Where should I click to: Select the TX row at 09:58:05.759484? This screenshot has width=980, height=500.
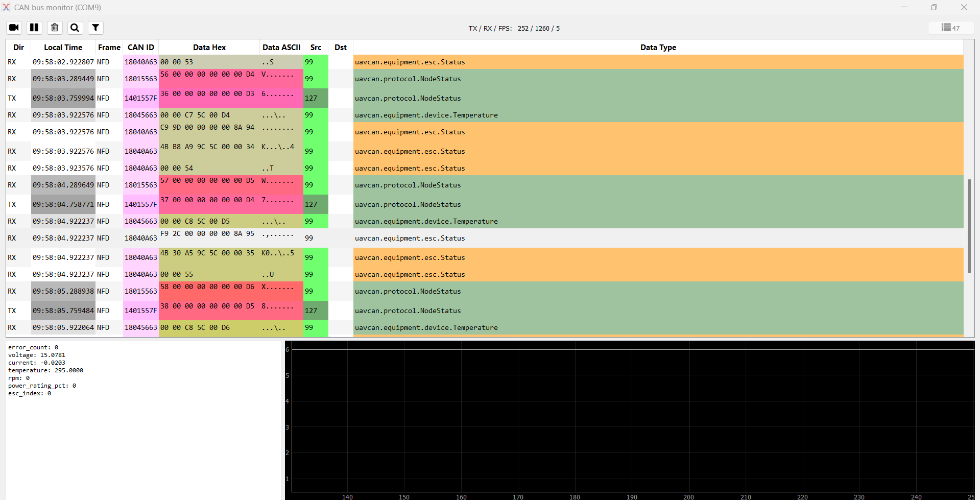(x=485, y=311)
